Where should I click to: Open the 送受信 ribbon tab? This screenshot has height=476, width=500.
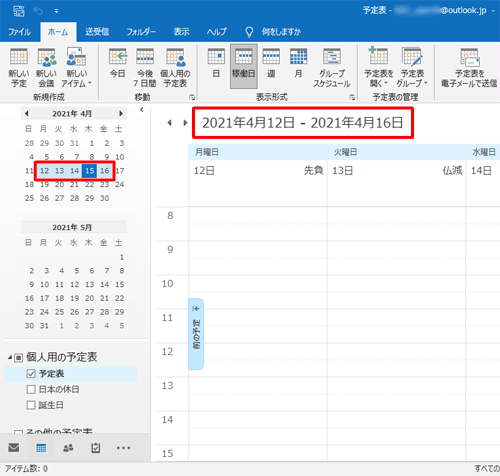click(97, 32)
